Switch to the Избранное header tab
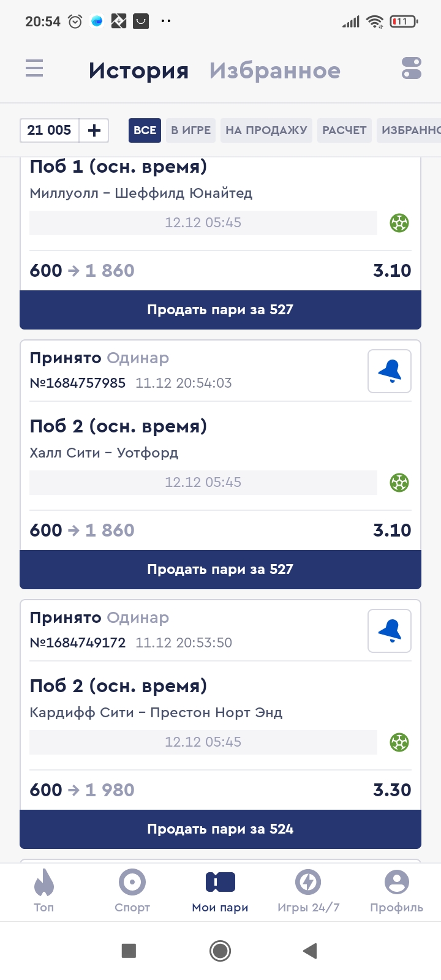This screenshot has width=441, height=980. (274, 71)
